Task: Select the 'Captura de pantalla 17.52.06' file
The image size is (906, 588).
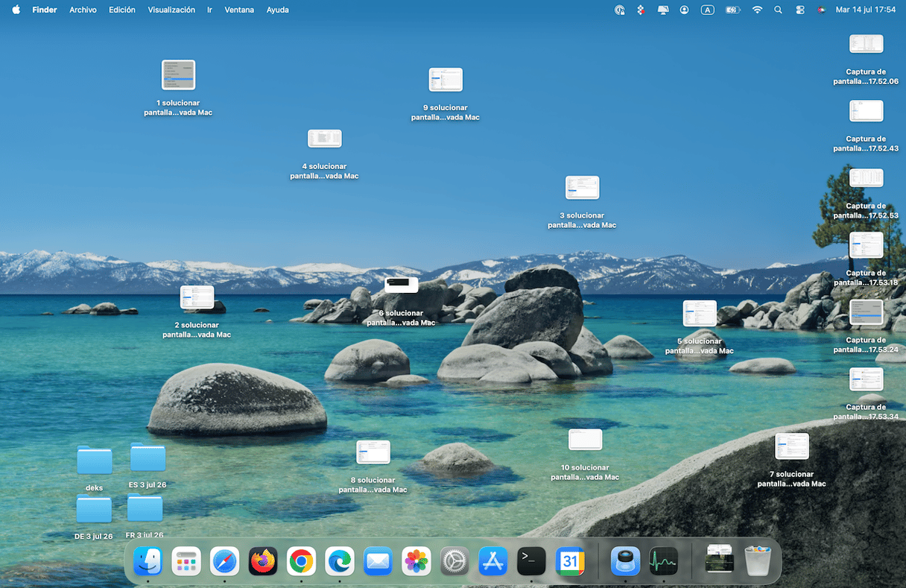Action: pyautogui.click(x=866, y=44)
